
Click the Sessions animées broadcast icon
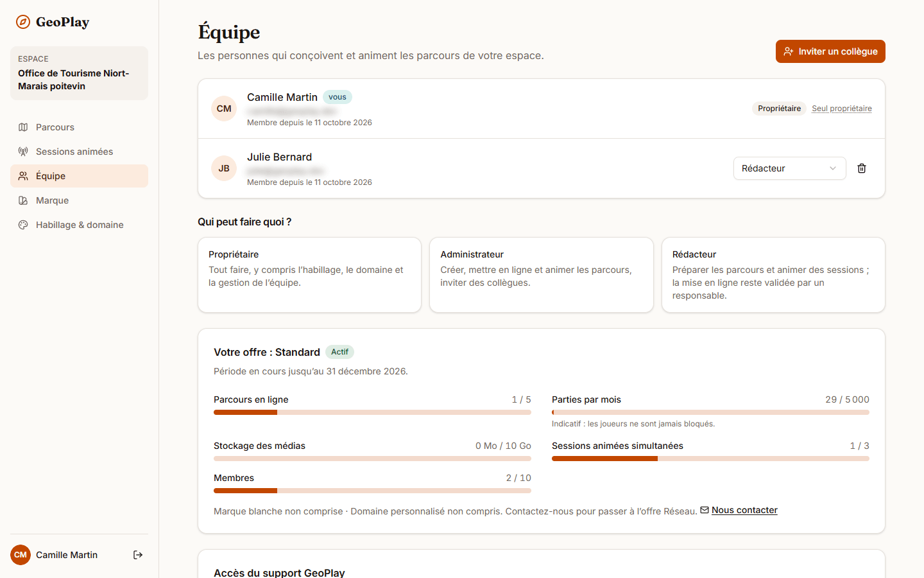pyautogui.click(x=23, y=152)
